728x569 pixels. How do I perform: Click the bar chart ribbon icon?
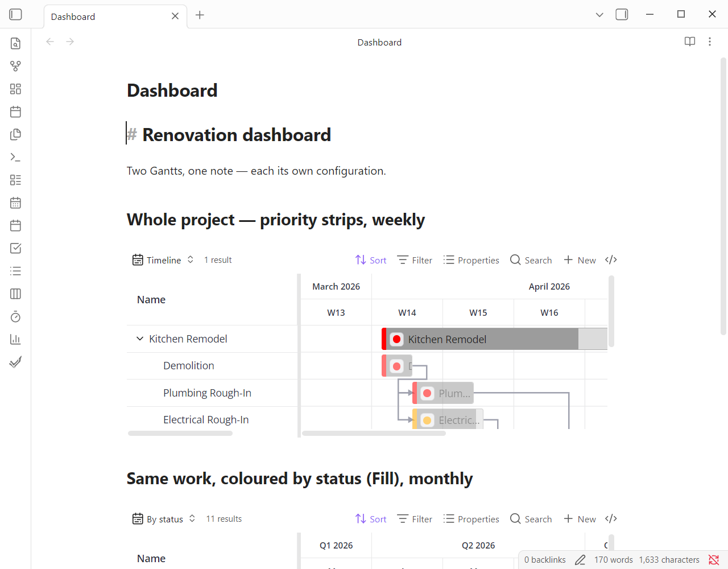[16, 339]
